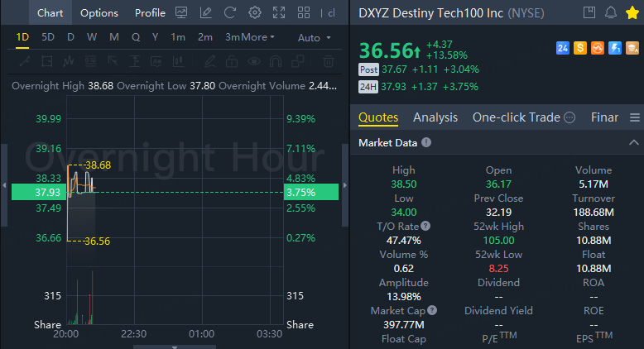Click the orange chart badge icon
The height and width of the screenshot is (349, 644).
tap(598, 48)
